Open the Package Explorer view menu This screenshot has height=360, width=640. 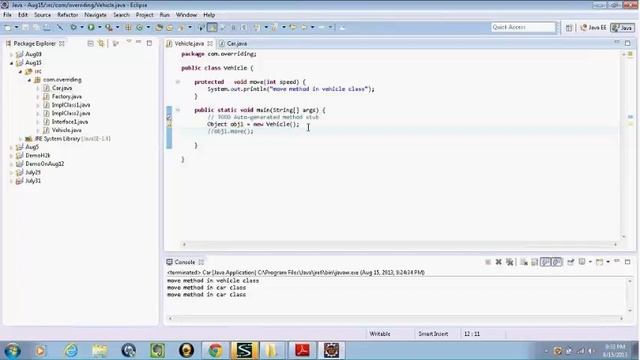click(x=129, y=42)
